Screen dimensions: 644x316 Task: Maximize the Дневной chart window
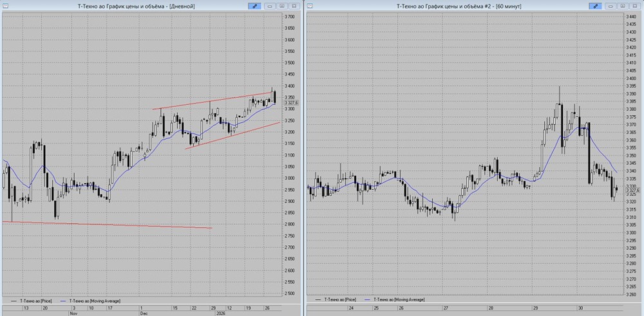[282, 6]
